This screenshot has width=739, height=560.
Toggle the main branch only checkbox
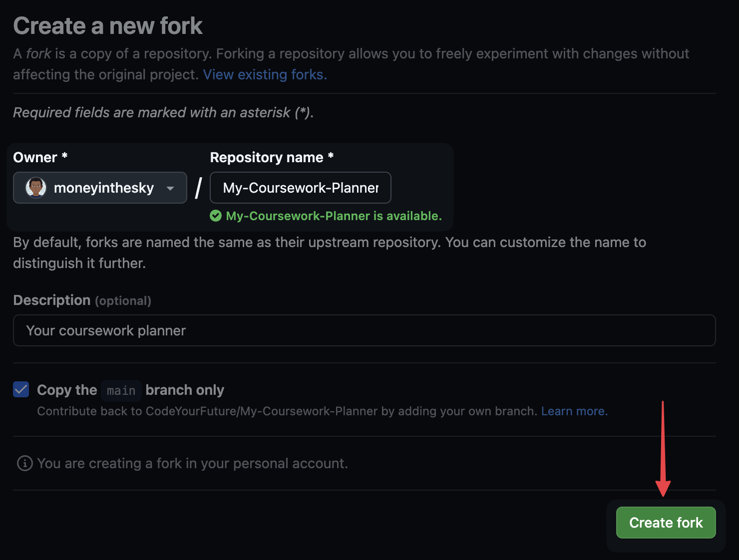(x=21, y=389)
